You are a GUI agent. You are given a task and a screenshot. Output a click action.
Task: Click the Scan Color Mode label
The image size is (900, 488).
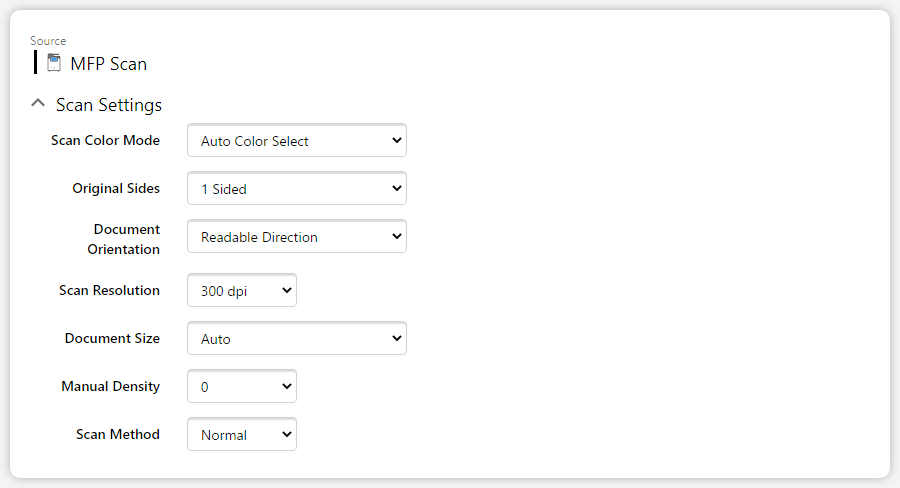106,140
